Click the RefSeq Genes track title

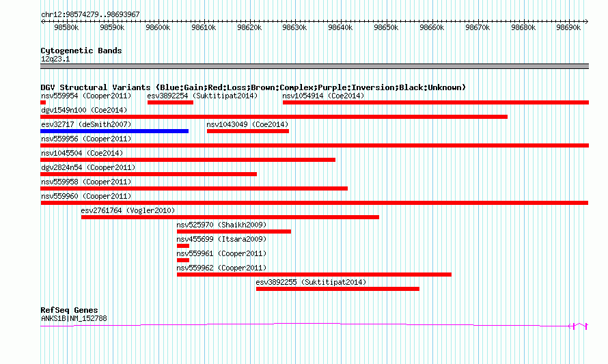point(70,310)
